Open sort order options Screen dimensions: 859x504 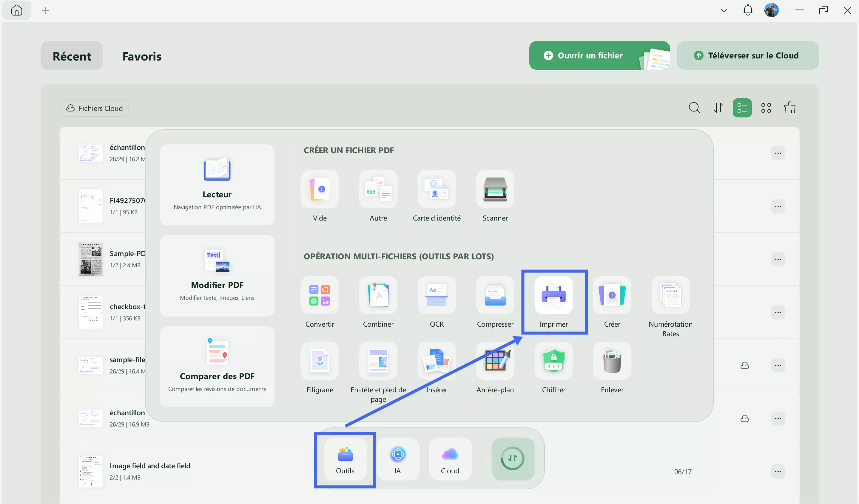(x=718, y=108)
